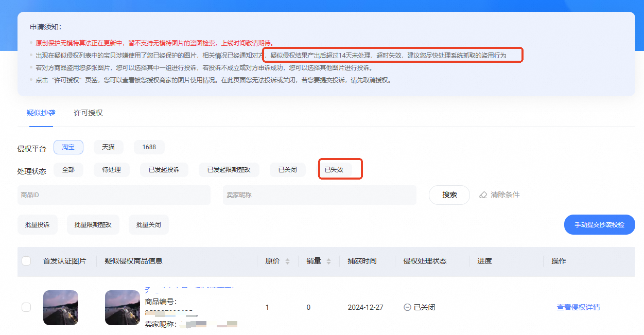
Task: Focus the 卖家昵称 input field
Action: (x=320, y=195)
